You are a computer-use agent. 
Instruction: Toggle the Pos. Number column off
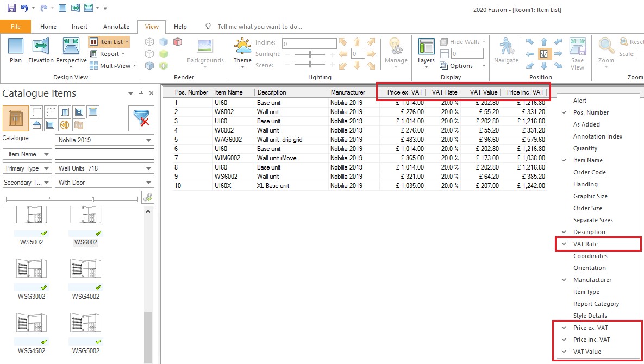coord(599,112)
